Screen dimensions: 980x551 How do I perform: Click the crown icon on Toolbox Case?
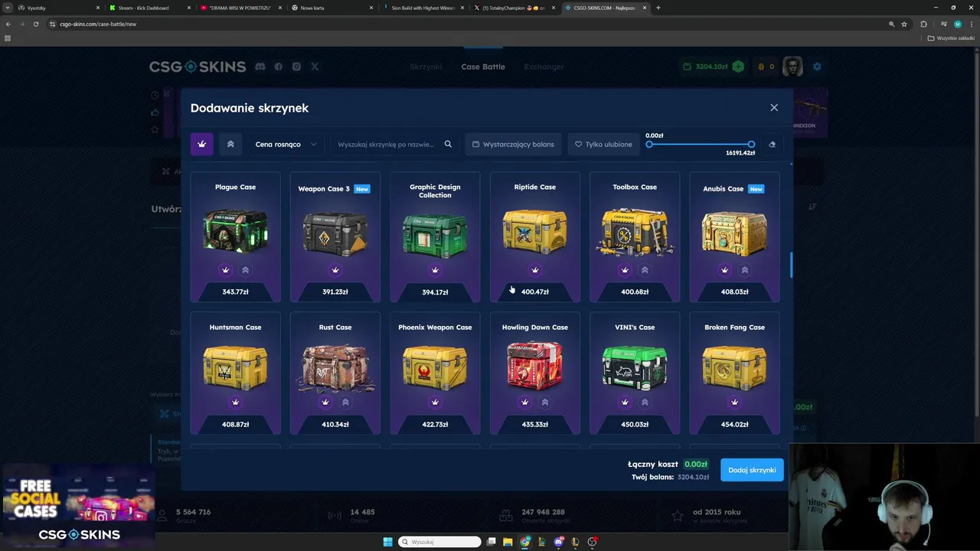625,270
